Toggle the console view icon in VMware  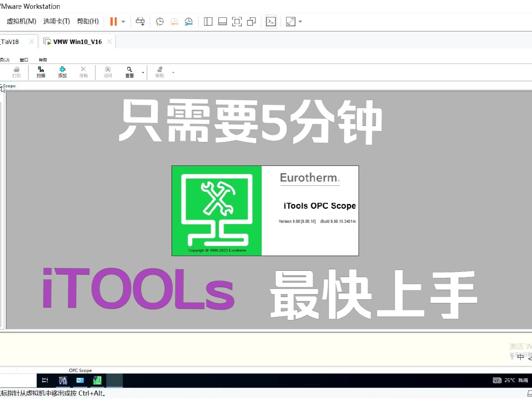coord(271,21)
